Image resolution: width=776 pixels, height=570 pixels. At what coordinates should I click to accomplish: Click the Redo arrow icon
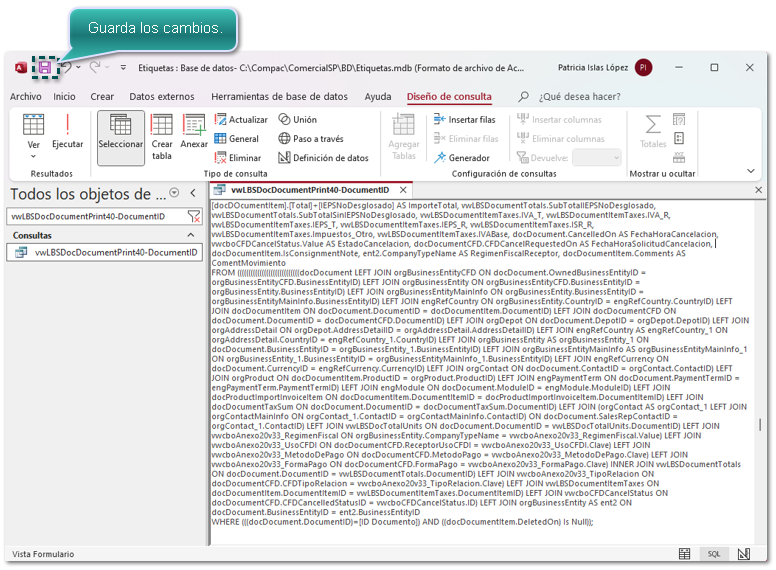pos(95,67)
